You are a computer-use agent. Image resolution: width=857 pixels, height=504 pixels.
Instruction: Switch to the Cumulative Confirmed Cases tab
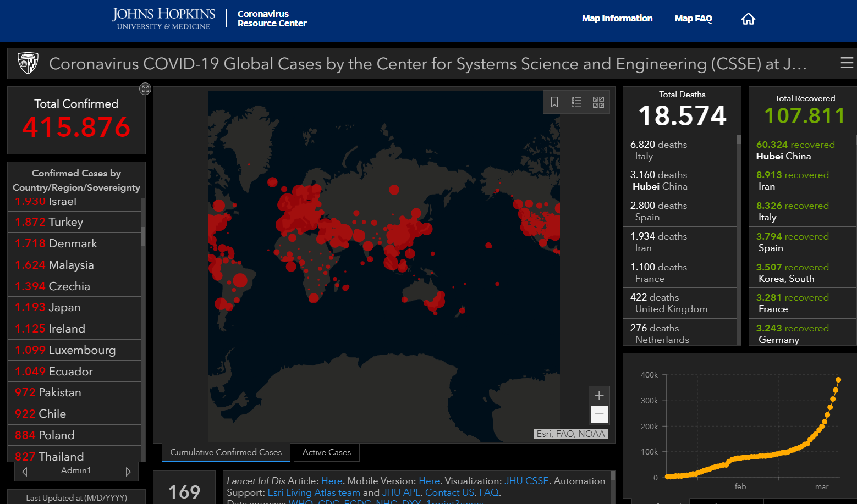[226, 452]
